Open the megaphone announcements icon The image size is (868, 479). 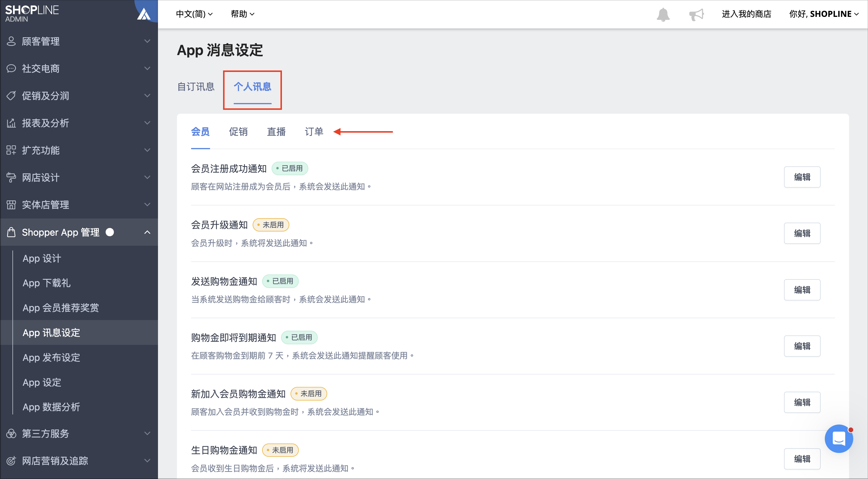pos(696,15)
